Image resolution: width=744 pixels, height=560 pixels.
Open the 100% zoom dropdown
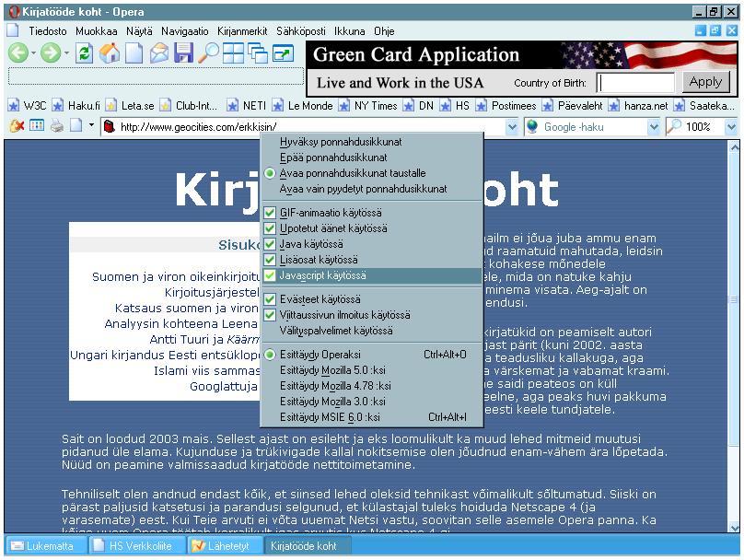tap(731, 127)
